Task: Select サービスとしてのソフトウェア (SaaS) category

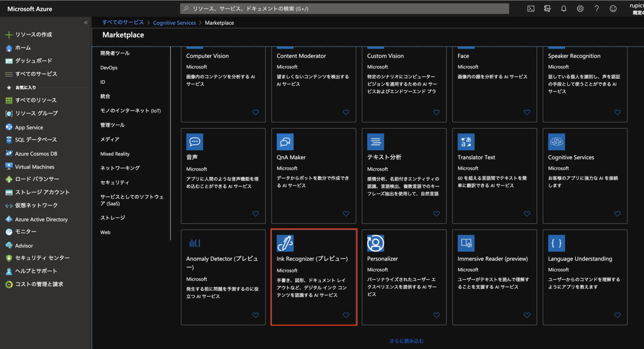Action: pos(132,200)
